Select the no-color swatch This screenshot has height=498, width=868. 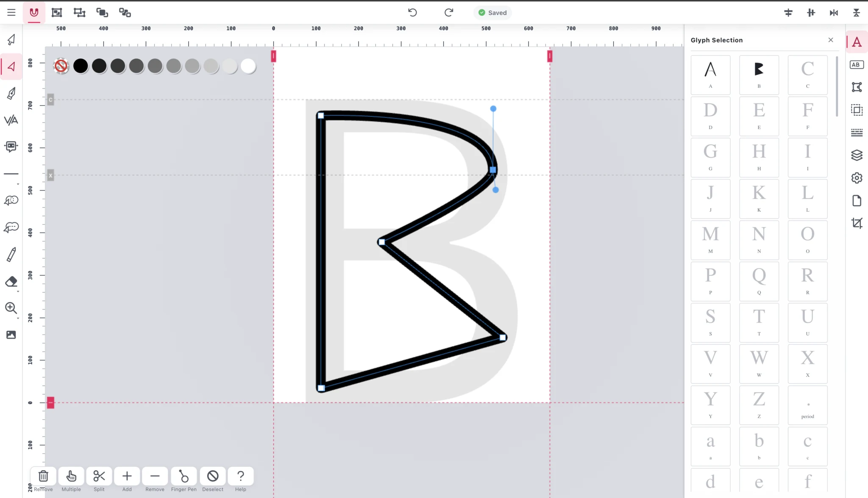point(61,66)
